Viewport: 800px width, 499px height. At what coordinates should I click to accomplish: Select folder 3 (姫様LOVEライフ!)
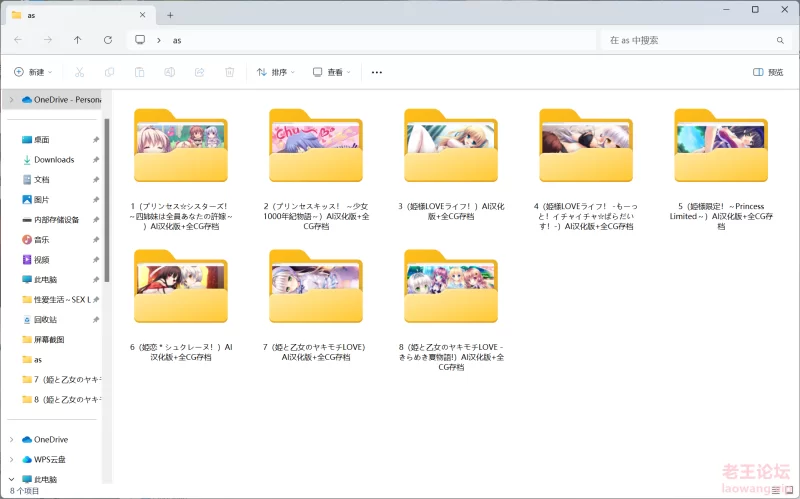pos(451,164)
